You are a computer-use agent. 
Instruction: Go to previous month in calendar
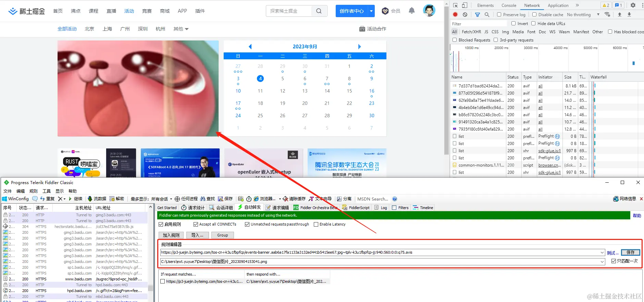pos(250,47)
